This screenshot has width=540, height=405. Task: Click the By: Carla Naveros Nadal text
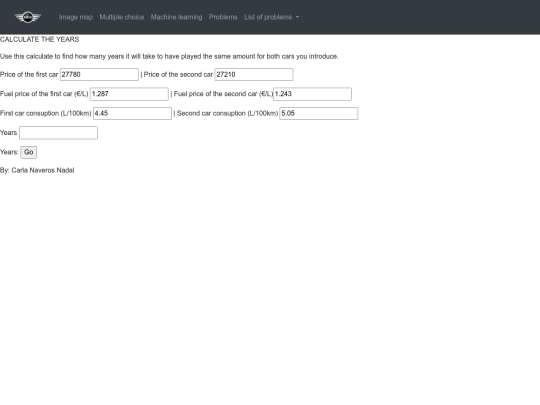coord(37,170)
